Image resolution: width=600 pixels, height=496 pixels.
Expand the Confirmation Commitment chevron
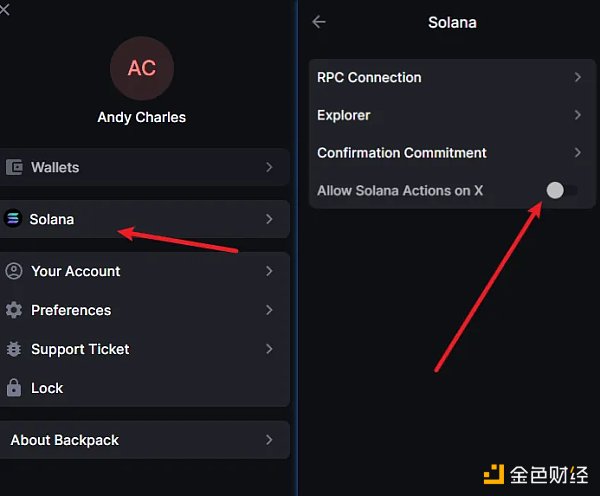(x=578, y=153)
